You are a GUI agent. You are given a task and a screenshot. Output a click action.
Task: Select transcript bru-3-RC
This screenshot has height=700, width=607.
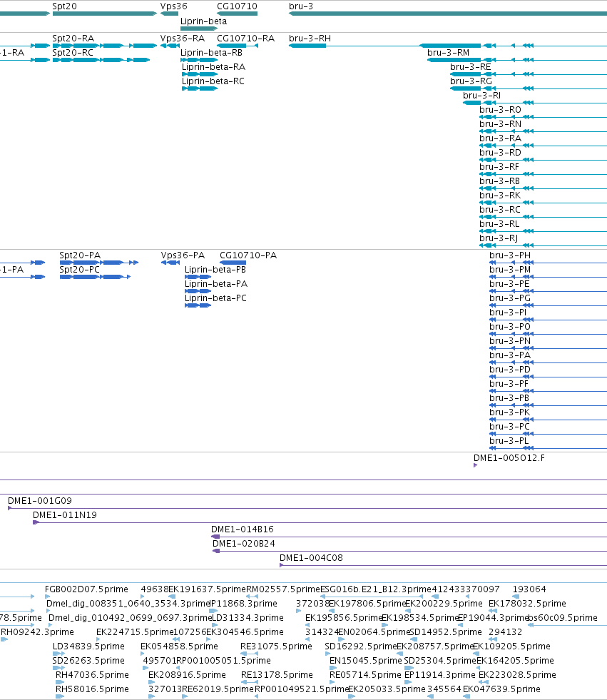coord(544,217)
